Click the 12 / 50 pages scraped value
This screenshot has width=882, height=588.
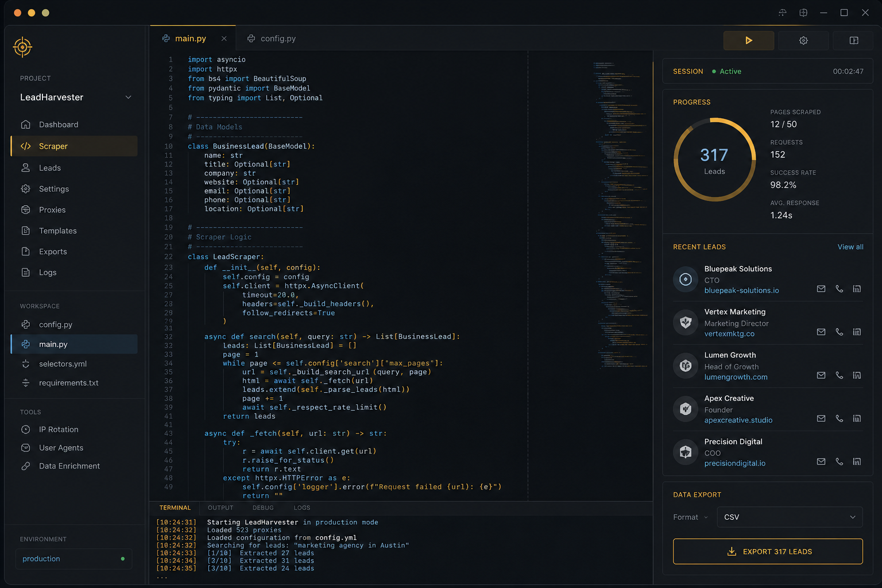783,125
